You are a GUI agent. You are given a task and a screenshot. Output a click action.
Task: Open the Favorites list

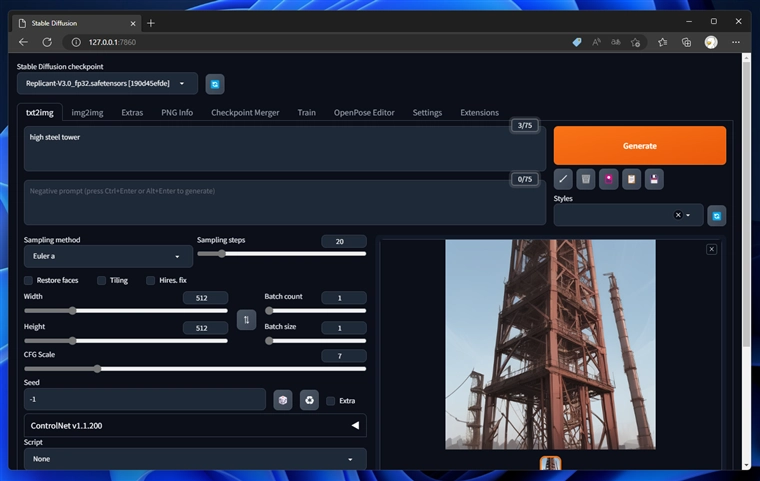663,42
